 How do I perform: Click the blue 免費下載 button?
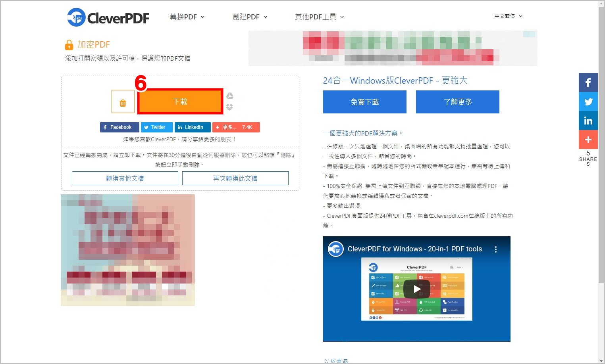(365, 102)
